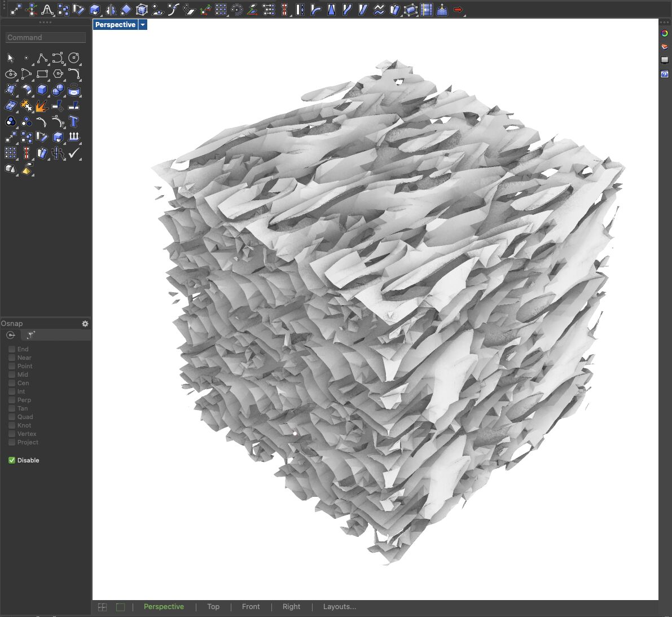Image resolution: width=672 pixels, height=617 pixels.
Task: Activate the Explode tool
Action: (41, 105)
